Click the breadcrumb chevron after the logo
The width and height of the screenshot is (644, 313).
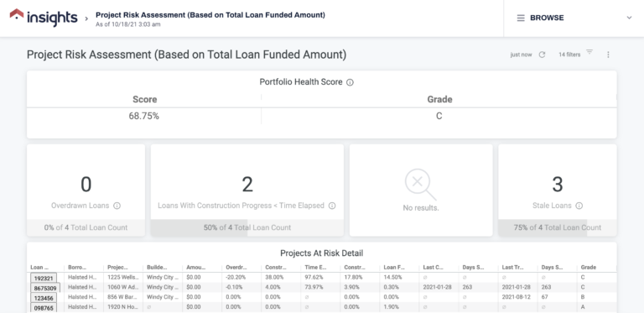(86, 18)
